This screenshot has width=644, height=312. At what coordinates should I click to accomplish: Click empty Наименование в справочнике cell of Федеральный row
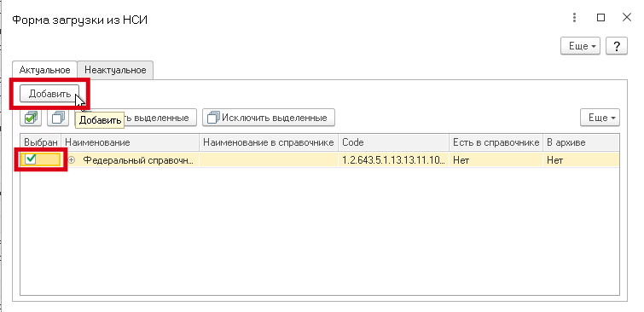click(x=269, y=160)
